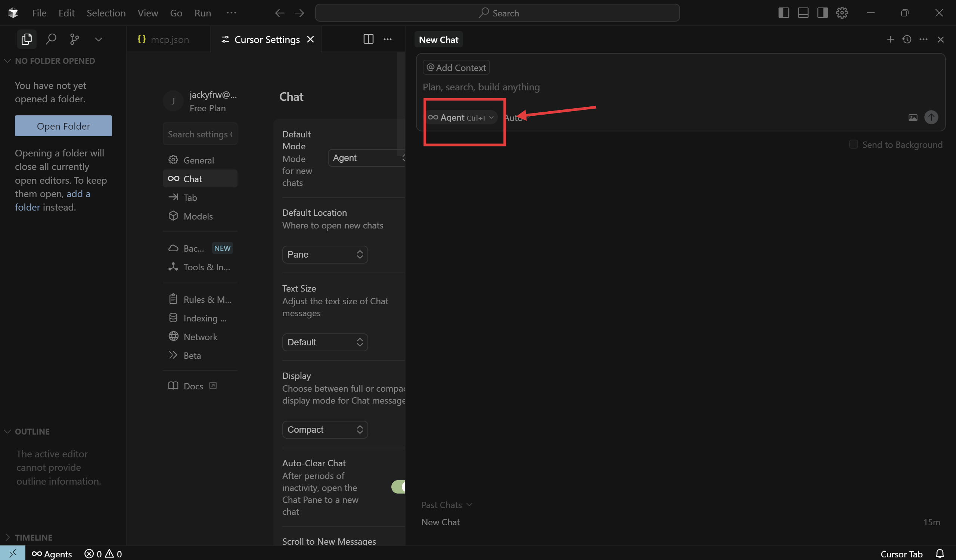Expand the Timeline section
This screenshot has width=956, height=560.
[x=28, y=537]
